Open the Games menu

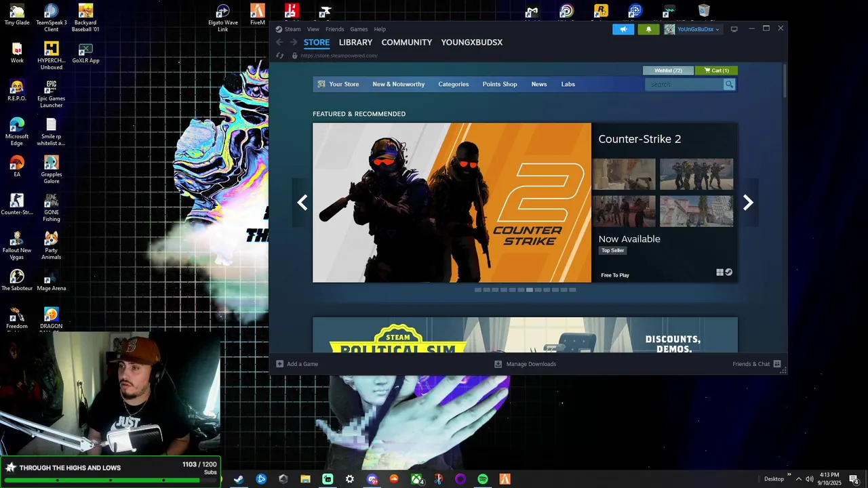tap(359, 29)
